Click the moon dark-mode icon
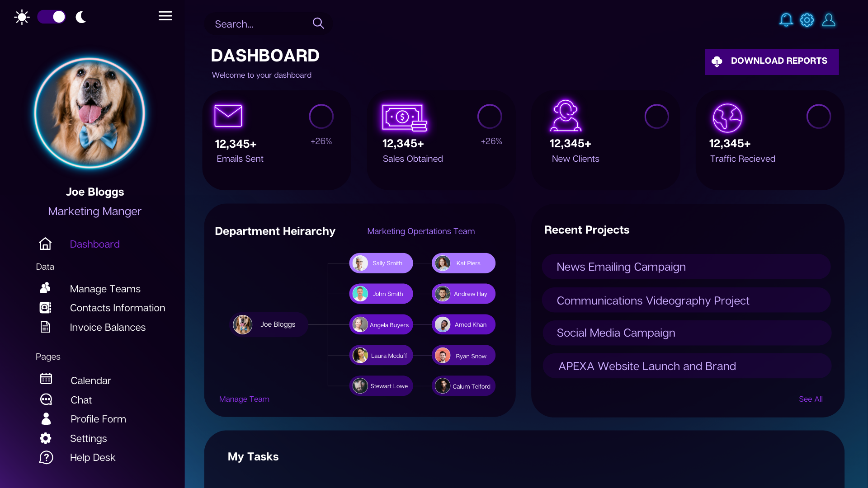This screenshot has width=868, height=488. tap(81, 17)
